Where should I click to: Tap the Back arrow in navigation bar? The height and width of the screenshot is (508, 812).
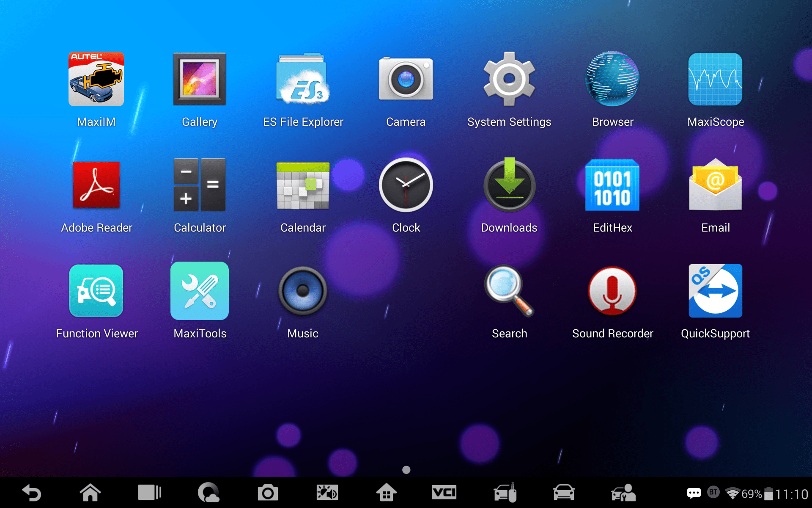coord(32,493)
